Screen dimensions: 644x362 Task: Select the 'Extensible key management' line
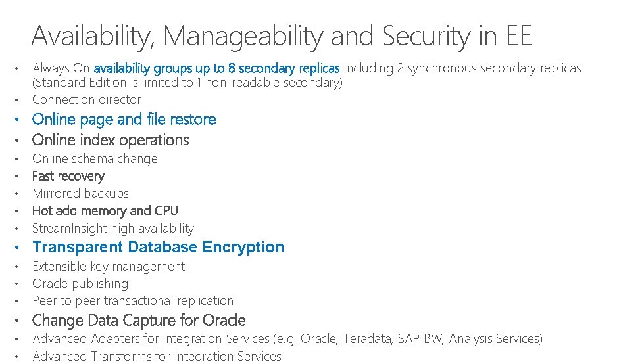coord(109,267)
